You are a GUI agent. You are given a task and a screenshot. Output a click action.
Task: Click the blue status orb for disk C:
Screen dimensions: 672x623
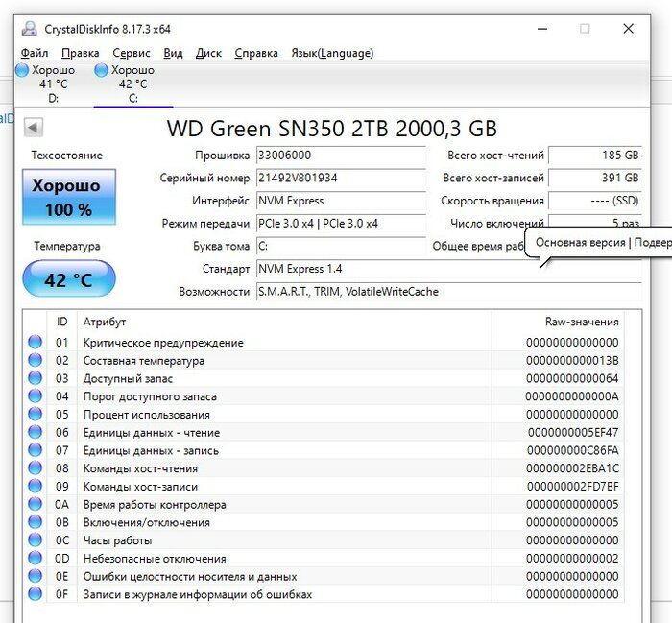tap(101, 70)
